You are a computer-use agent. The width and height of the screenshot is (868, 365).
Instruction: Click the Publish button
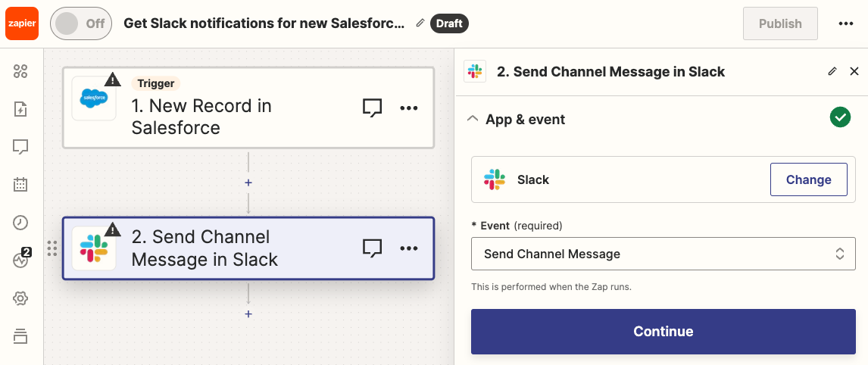[780, 23]
